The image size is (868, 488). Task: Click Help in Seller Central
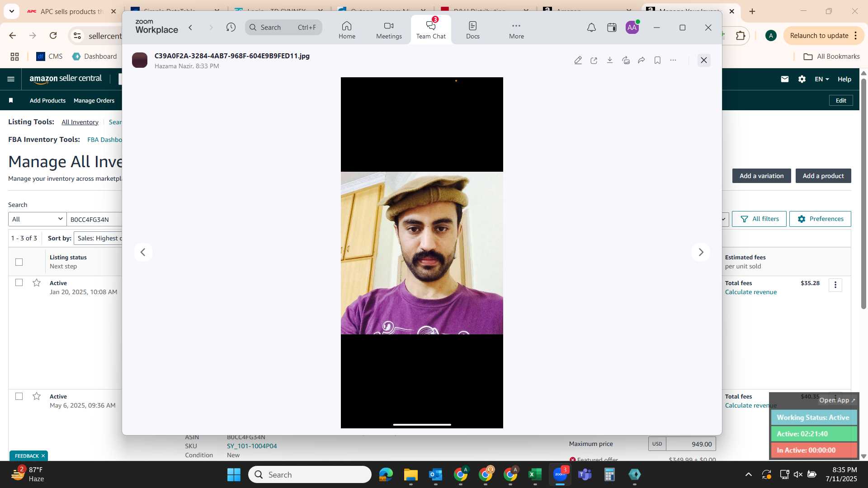point(844,79)
